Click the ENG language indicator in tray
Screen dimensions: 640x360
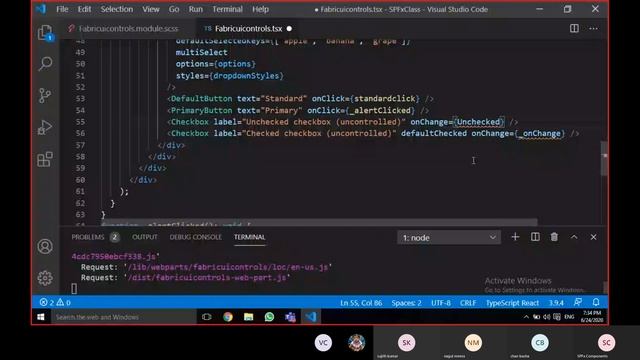coord(569,317)
